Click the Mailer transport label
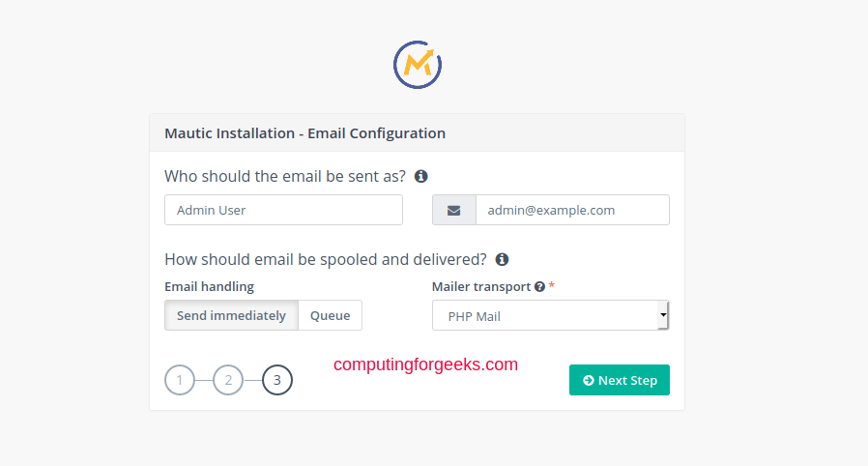 click(x=481, y=287)
